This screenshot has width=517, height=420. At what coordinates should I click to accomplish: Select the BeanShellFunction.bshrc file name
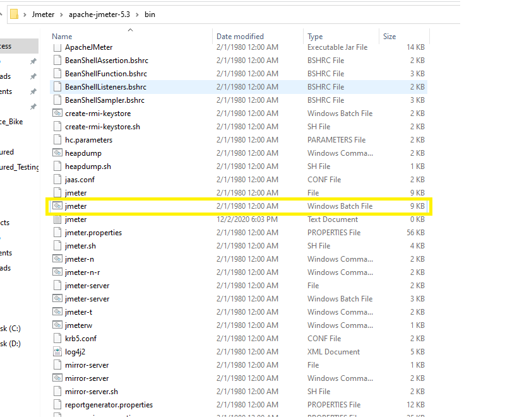point(106,73)
